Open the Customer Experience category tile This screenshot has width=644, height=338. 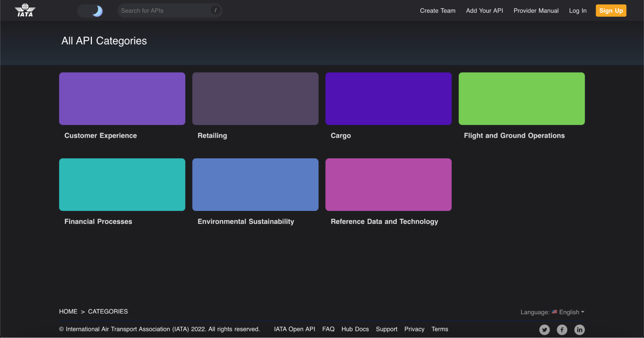click(122, 99)
